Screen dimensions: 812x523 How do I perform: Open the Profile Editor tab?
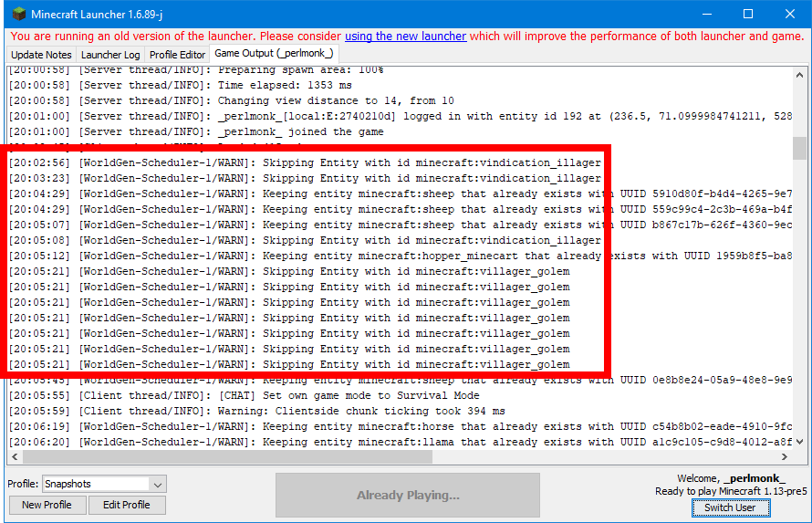[177, 55]
